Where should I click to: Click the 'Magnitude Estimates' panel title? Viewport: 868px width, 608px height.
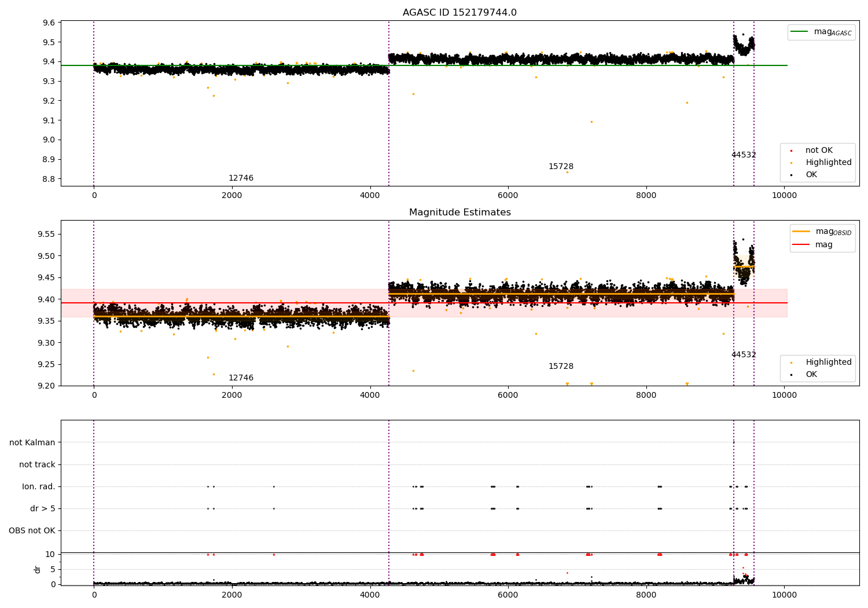click(459, 213)
